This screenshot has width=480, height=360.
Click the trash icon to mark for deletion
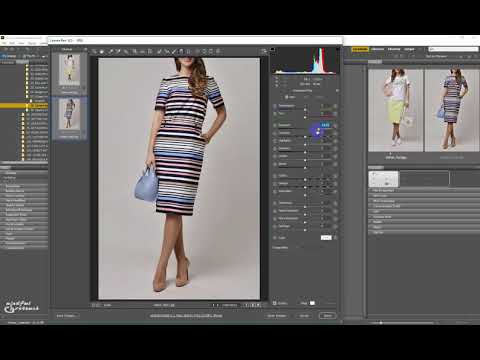point(218,52)
